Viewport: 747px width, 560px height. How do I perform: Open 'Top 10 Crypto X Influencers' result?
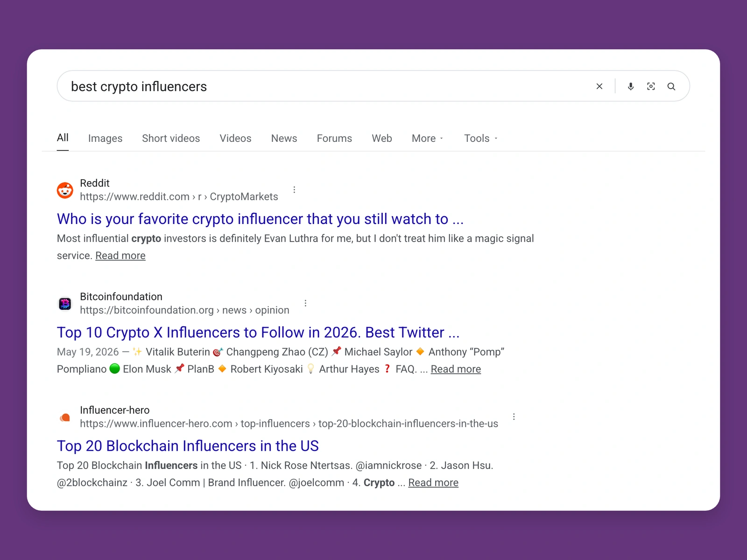258,332
